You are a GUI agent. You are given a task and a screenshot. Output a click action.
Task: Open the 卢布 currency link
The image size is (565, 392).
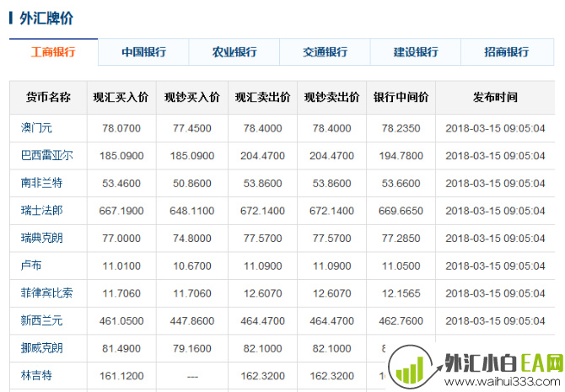[x=31, y=266]
